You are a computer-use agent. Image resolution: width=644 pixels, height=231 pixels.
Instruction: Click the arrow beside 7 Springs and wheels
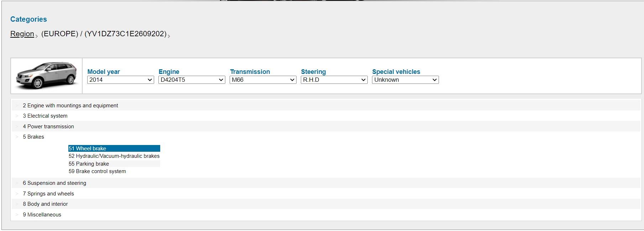point(17,194)
